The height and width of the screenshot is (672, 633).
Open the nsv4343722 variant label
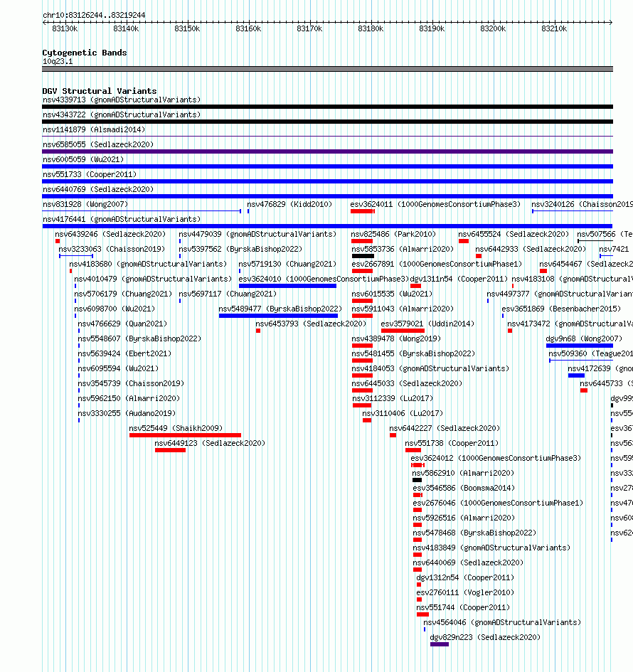122,115
